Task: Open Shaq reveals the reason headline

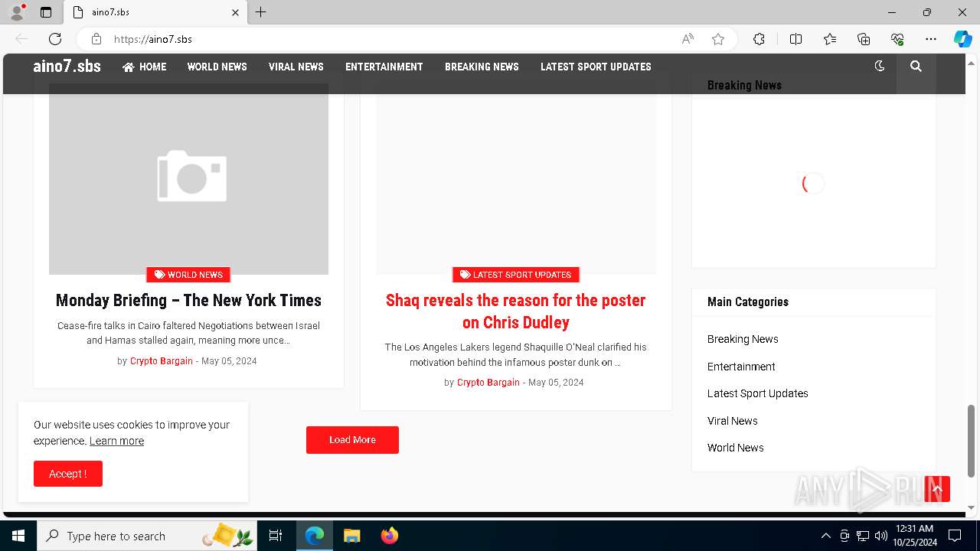Action: coord(516,311)
